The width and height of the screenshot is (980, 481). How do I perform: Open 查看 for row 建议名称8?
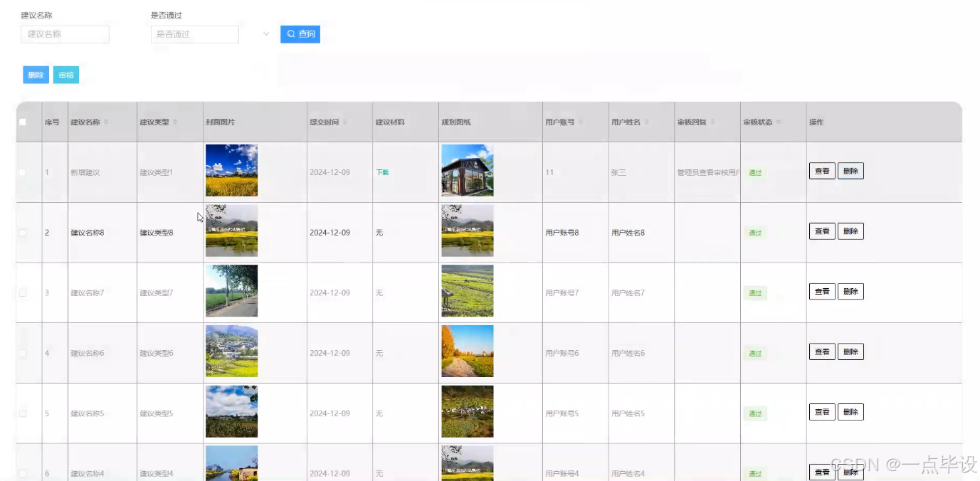coord(822,231)
